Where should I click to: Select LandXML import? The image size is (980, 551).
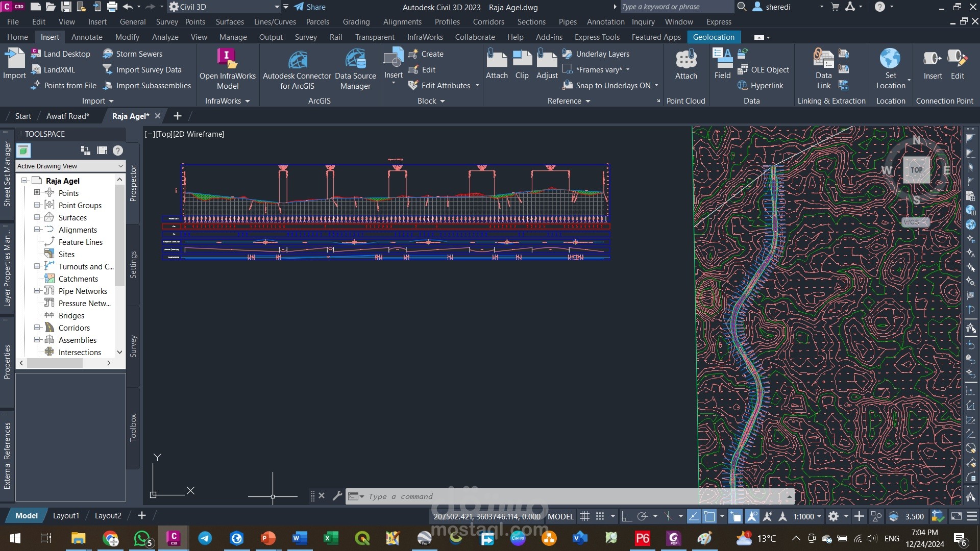(x=53, y=69)
